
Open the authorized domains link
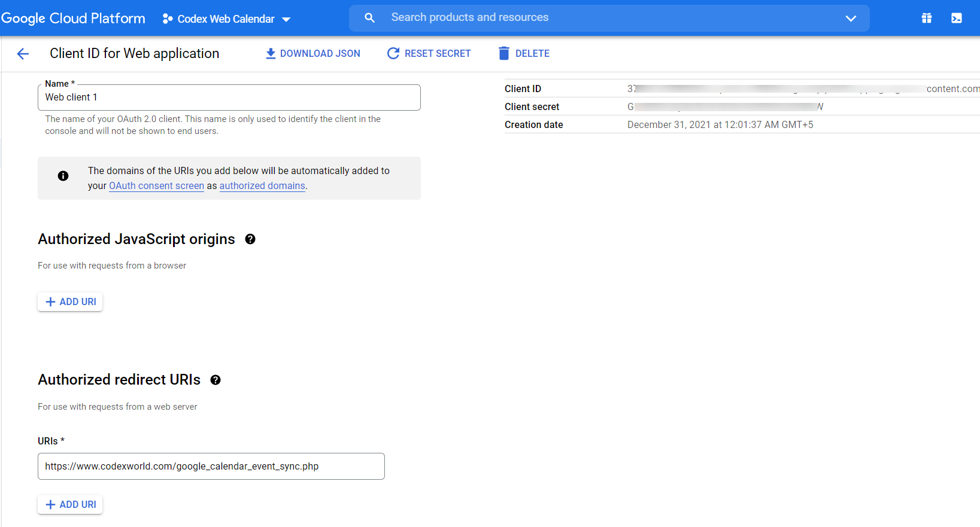[262, 186]
